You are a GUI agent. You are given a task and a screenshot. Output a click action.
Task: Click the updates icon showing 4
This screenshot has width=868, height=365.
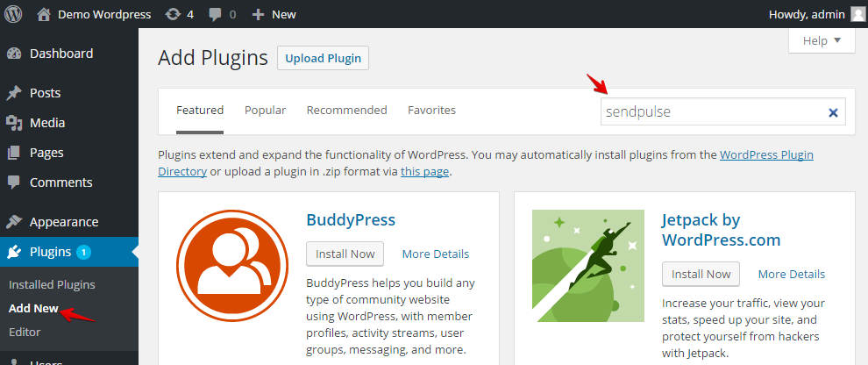click(174, 14)
